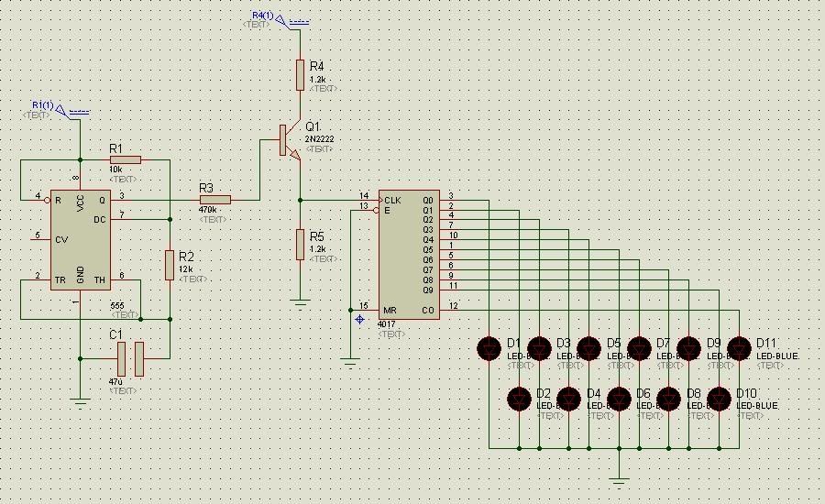Click the 4017 part label

pos(386,324)
